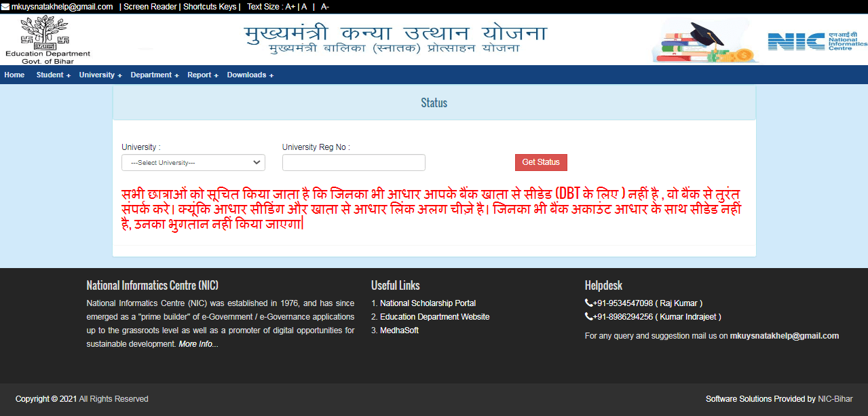868x416 pixels.
Task: Increase text size using A+
Action: coord(289,7)
